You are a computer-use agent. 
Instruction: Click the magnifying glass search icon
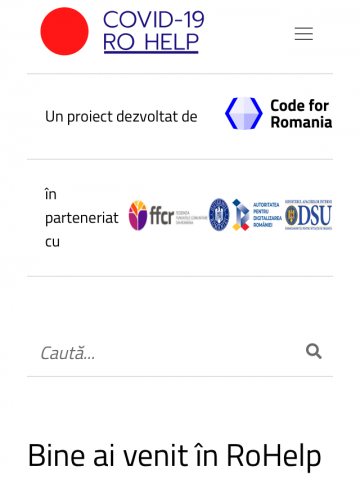point(314,351)
